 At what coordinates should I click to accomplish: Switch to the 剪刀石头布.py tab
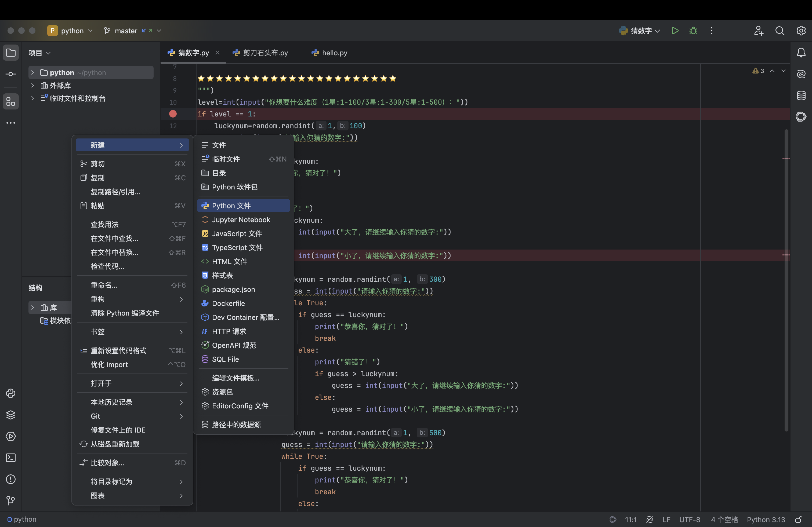pos(265,53)
